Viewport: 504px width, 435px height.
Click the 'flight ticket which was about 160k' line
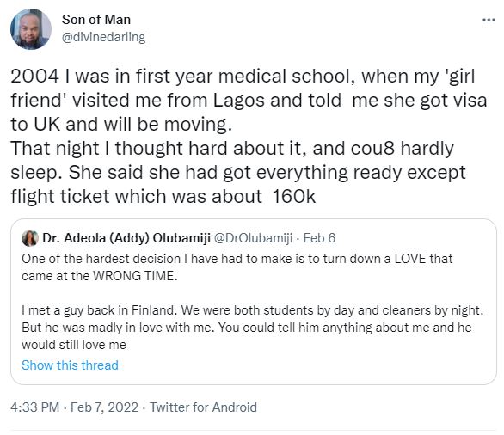coord(163,196)
